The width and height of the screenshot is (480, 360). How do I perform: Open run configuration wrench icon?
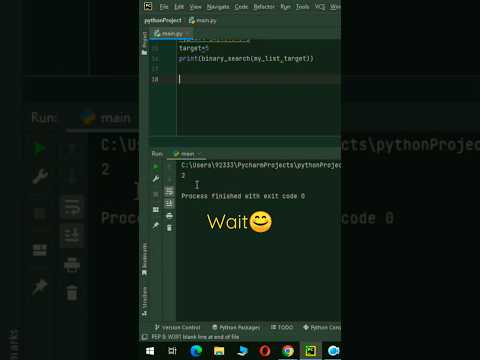[x=156, y=179]
